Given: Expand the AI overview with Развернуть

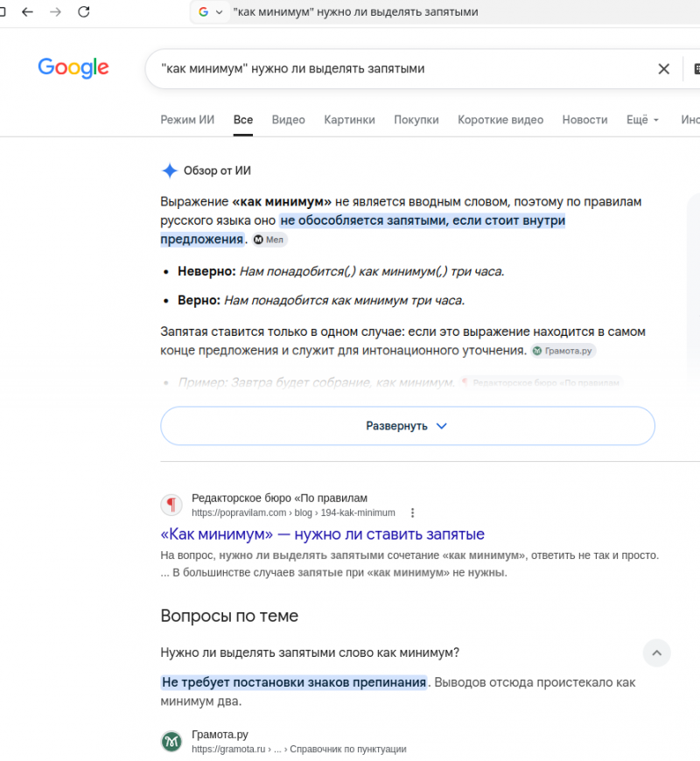Looking at the screenshot, I should tap(407, 426).
